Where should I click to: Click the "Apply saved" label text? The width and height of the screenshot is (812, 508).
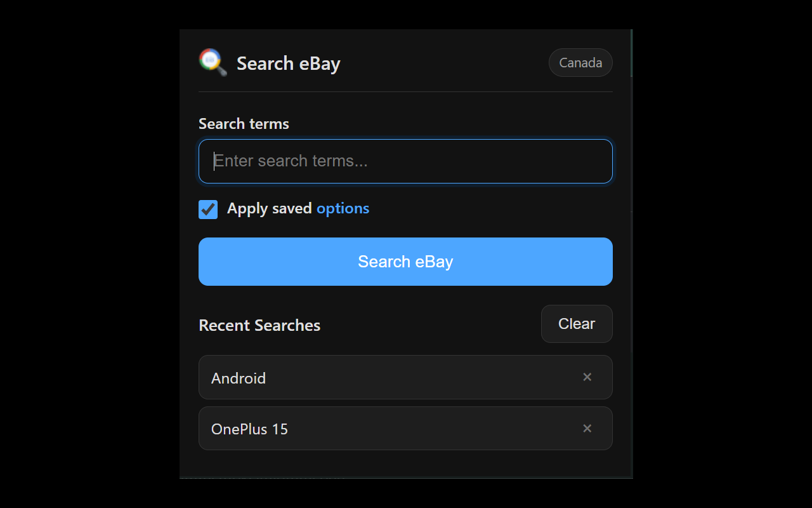[x=269, y=208]
